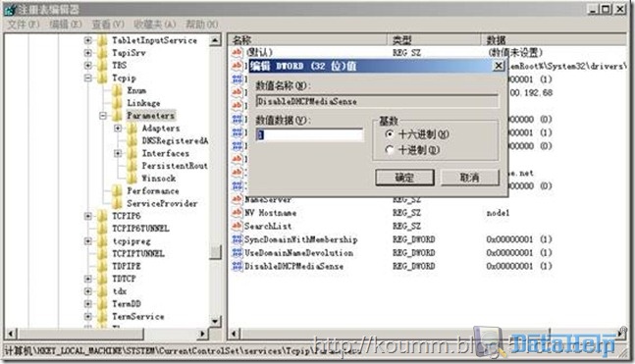Expand the TapiSrv tree node

(x=88, y=53)
